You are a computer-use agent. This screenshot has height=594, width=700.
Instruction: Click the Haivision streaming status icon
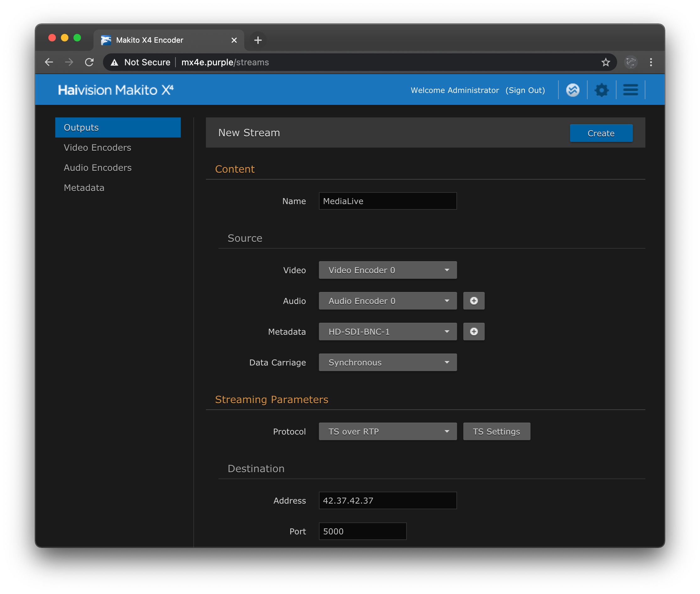point(572,90)
